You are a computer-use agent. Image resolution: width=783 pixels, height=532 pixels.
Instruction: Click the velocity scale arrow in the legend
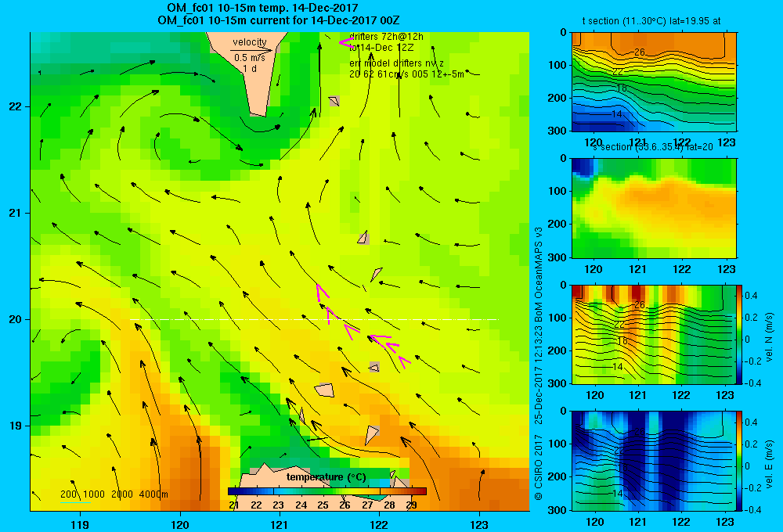pyautogui.click(x=251, y=50)
